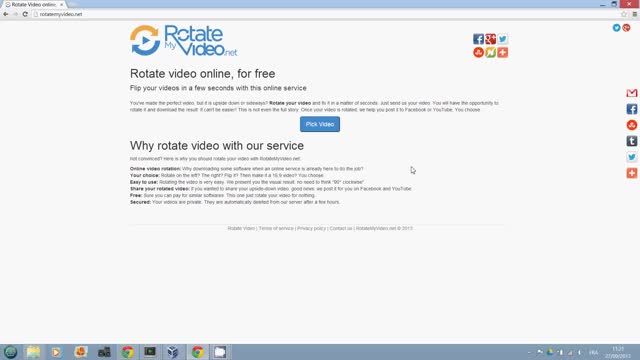The height and width of the screenshot is (360, 640).
Task: Click the round Google+ icon at top-right corner
Action: tap(626, 28)
